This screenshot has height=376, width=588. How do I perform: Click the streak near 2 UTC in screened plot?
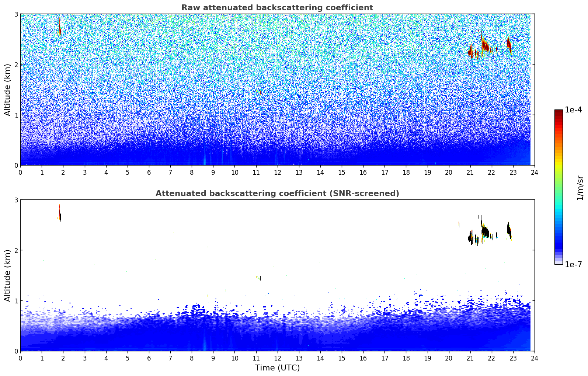[x=60, y=214]
